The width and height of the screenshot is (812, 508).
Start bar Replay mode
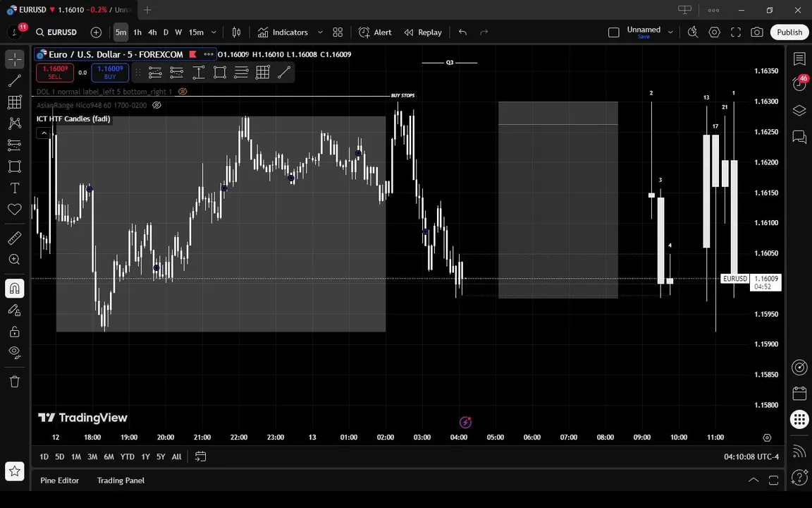[423, 32]
